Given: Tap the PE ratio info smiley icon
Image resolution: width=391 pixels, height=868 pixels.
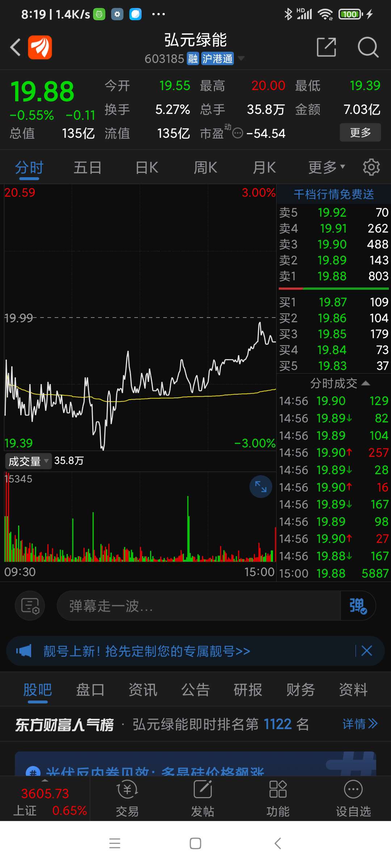Looking at the screenshot, I should (x=237, y=133).
